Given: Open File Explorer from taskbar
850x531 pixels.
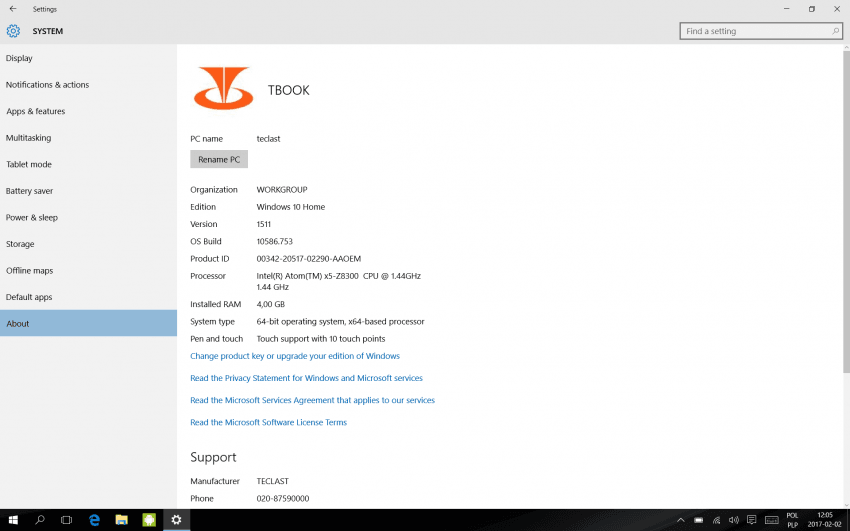Looking at the screenshot, I should point(121,520).
